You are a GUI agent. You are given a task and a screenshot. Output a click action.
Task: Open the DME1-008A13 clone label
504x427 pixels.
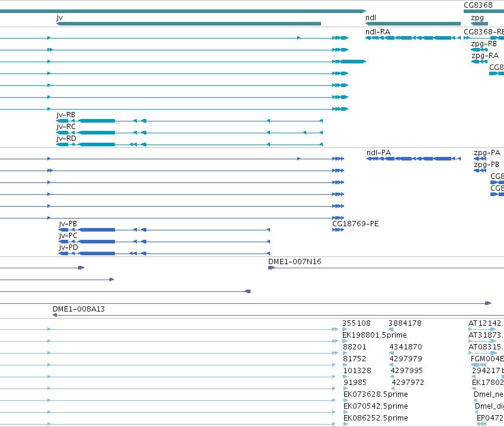tap(79, 309)
